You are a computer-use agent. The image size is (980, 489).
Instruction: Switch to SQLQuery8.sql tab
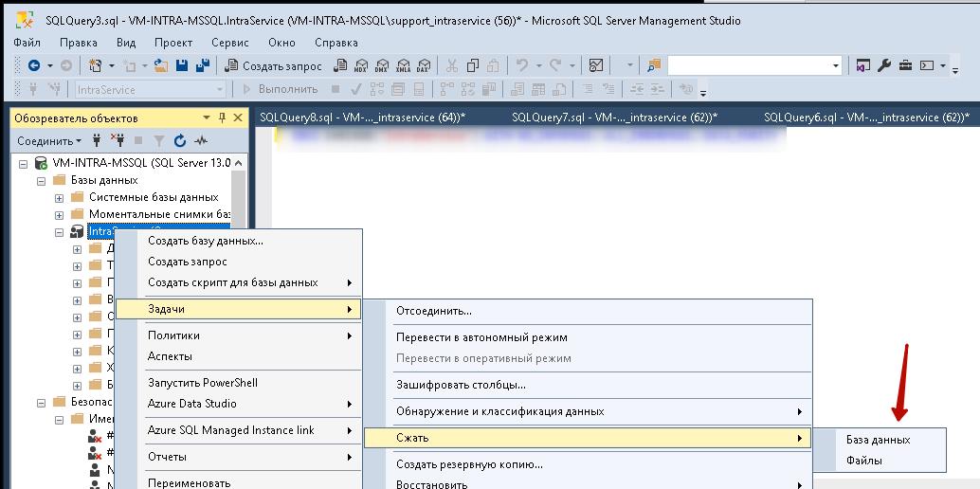pyautogui.click(x=362, y=118)
